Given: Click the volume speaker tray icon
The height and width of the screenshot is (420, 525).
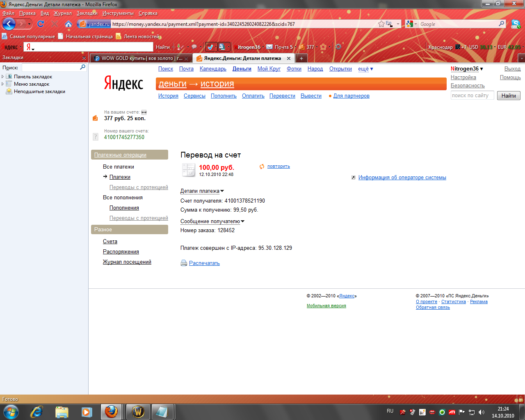Looking at the screenshot, I should (482, 412).
